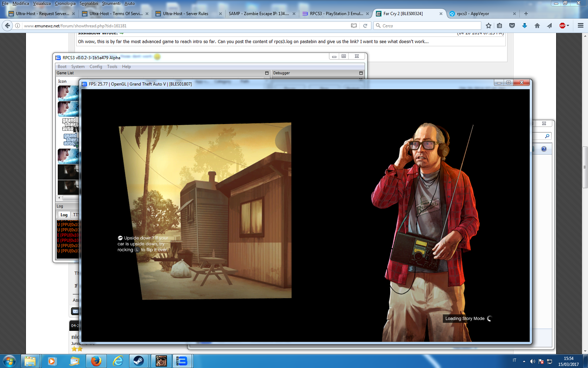The image size is (588, 368).
Task: Click the network tray icon
Action: (x=550, y=361)
